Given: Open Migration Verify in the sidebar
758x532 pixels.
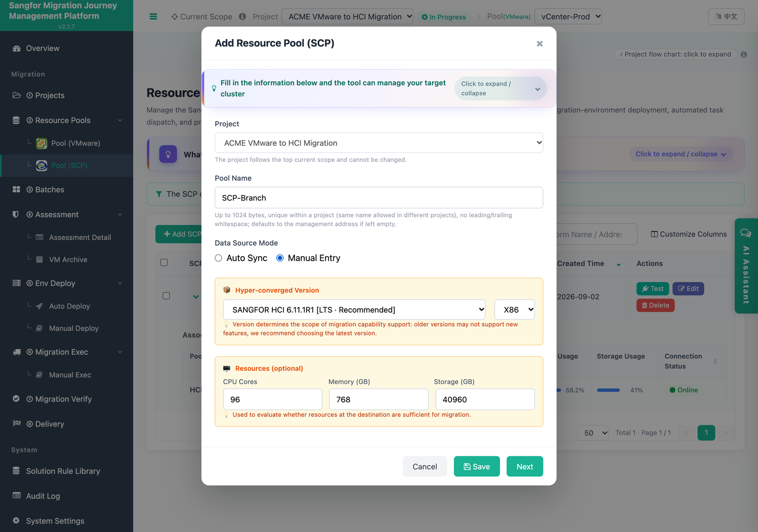Looking at the screenshot, I should (x=66, y=399).
